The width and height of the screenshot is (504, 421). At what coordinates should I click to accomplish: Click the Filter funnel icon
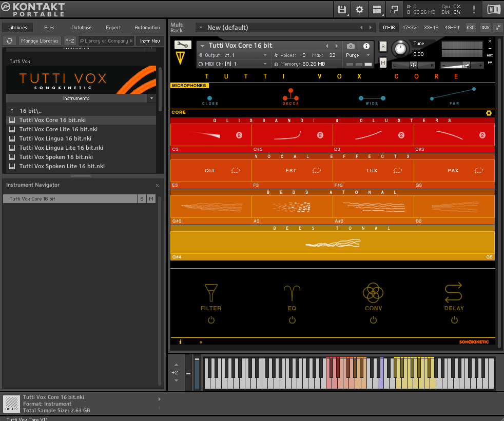(211, 293)
